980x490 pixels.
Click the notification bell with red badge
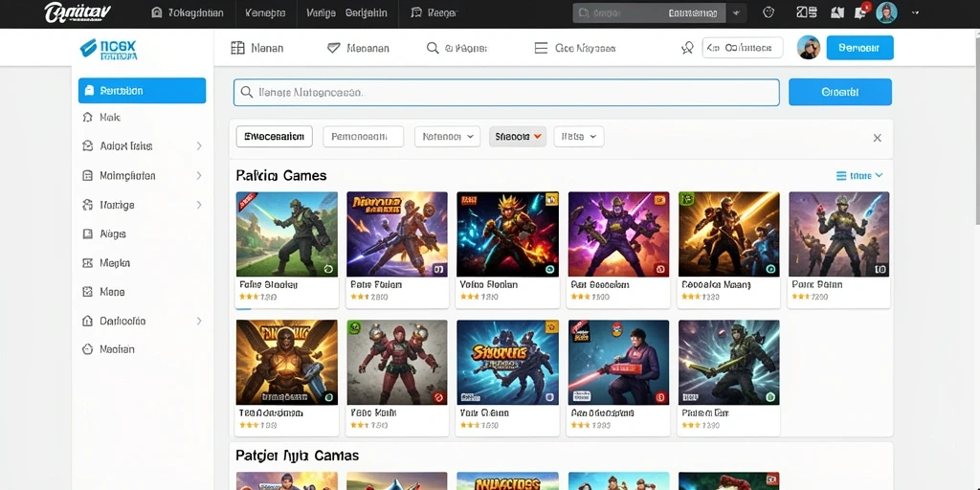861,11
